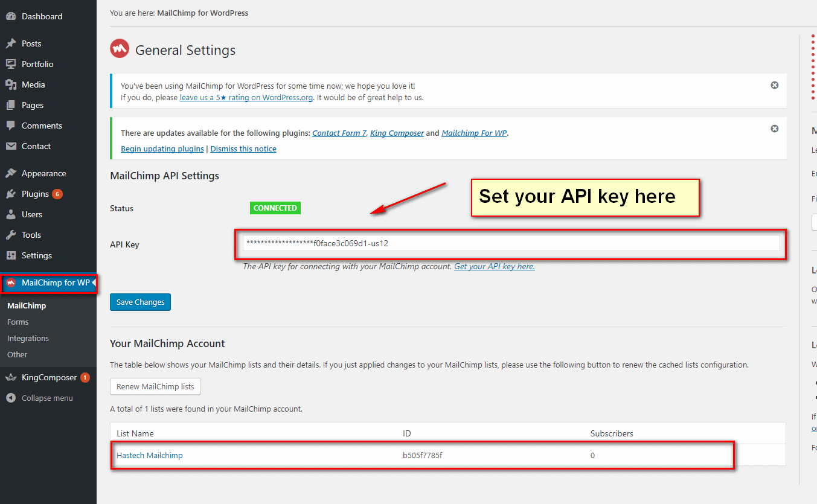This screenshot has width=817, height=504.
Task: Click Begin updating plugins link
Action: pos(162,148)
